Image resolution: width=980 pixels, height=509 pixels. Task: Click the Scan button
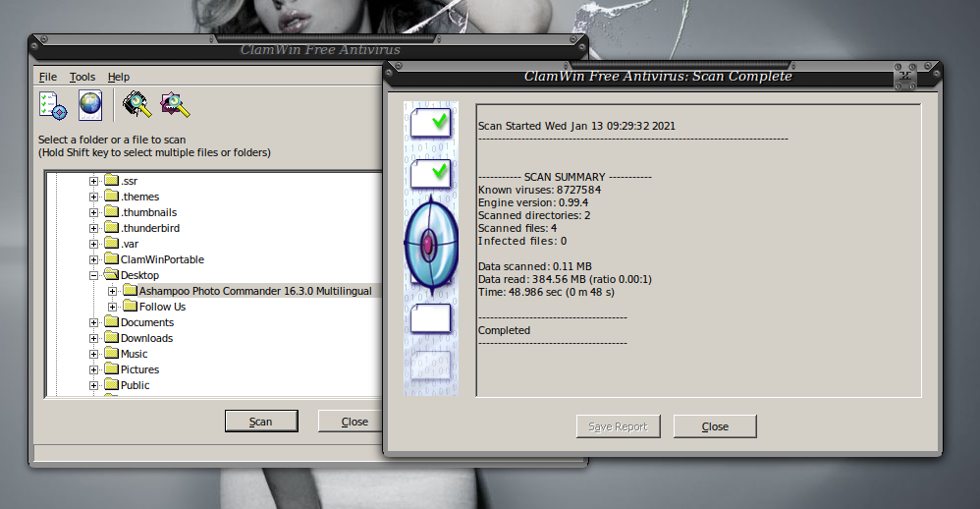point(261,422)
